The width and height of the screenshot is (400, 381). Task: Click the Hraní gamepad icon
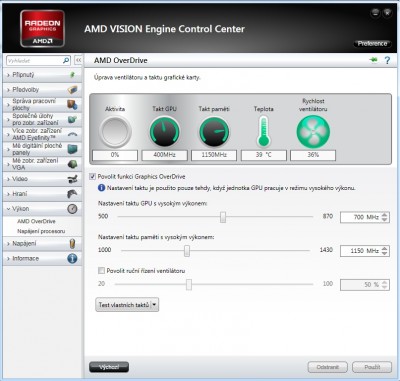72,194
